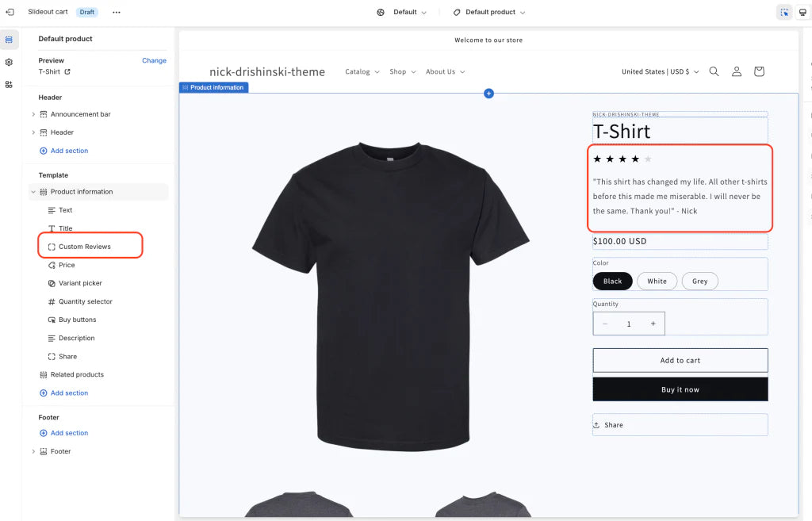Select the Custom Reviews block
This screenshot has width=812, height=521.
85,247
